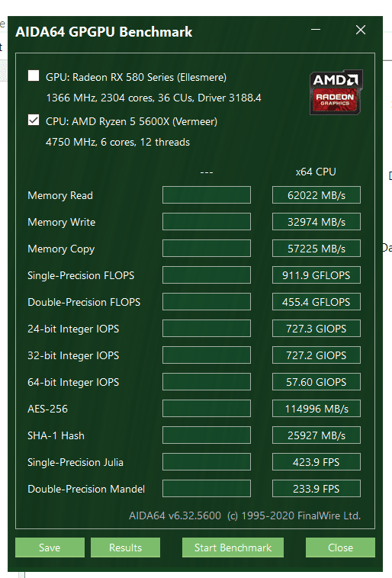The height and width of the screenshot is (578, 392).
Task: Select the 727.2 GIOPS result
Action: coord(316,355)
